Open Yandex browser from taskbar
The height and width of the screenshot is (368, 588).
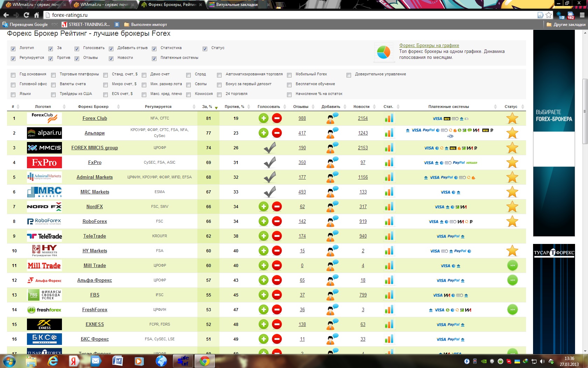(x=74, y=361)
